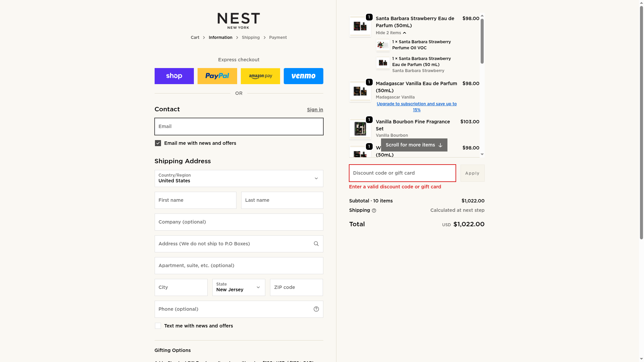Image resolution: width=644 pixels, height=362 pixels.
Task: Enable Text me with news and offers
Action: [x=158, y=326]
